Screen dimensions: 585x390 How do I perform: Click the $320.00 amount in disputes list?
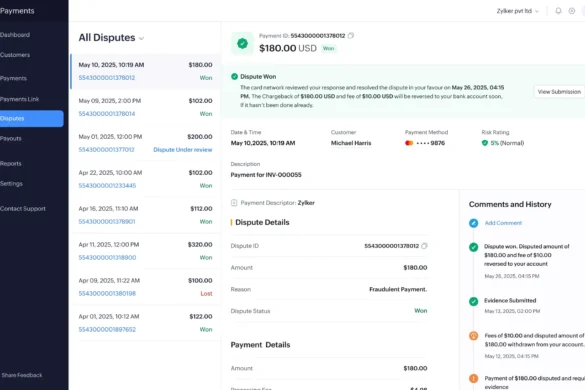coord(200,244)
